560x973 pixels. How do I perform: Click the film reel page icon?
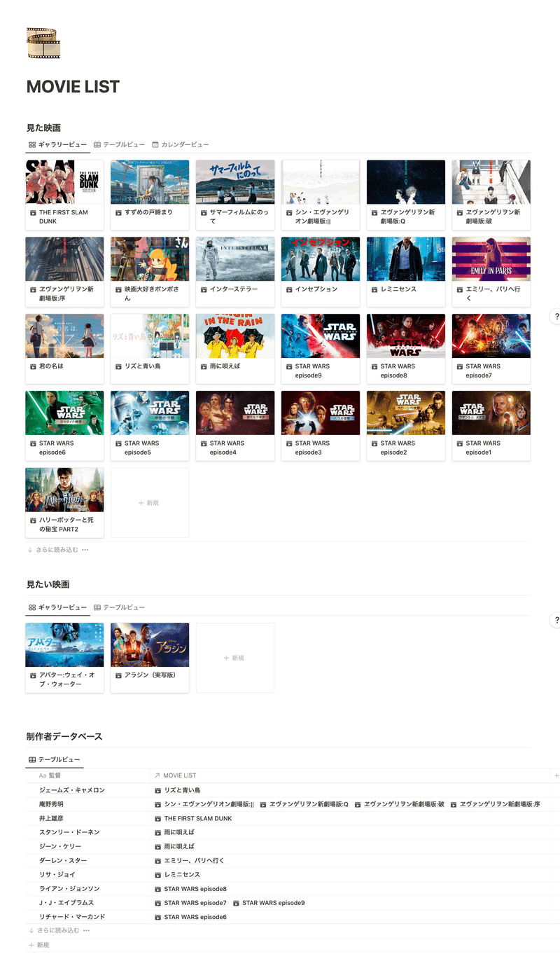coord(43,43)
